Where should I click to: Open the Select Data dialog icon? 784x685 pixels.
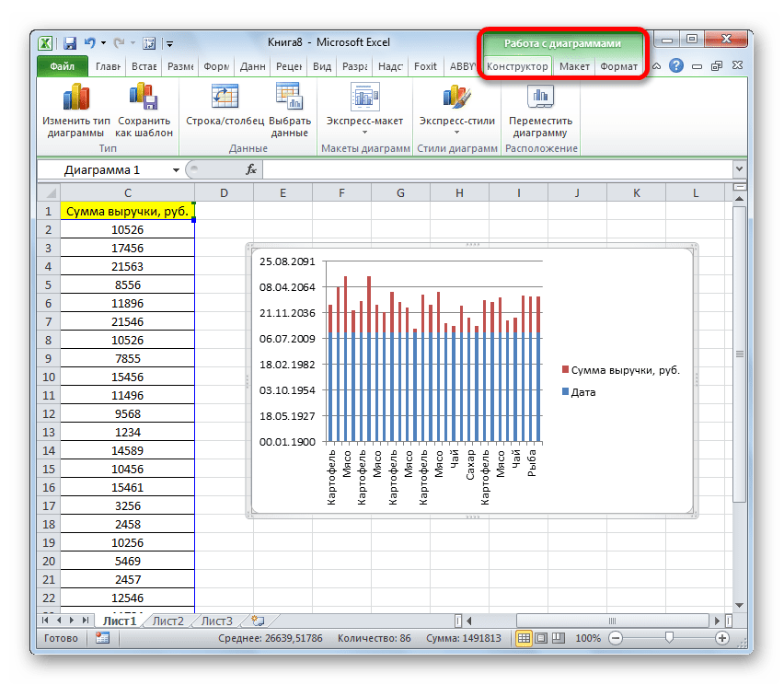[289, 98]
